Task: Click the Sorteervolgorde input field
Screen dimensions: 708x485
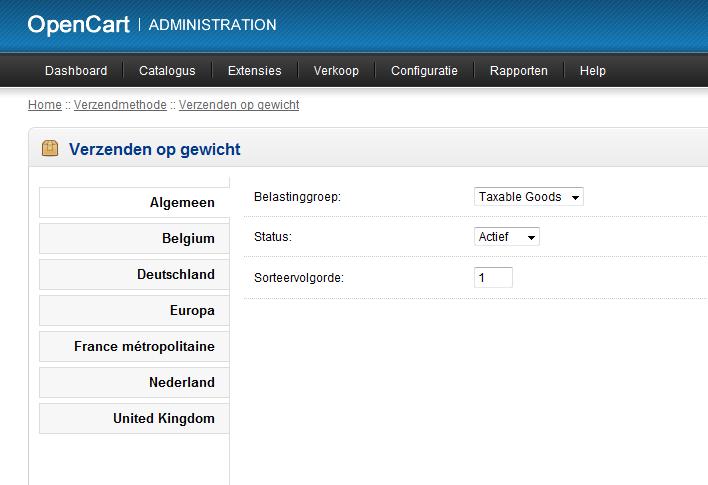Action: (x=493, y=277)
